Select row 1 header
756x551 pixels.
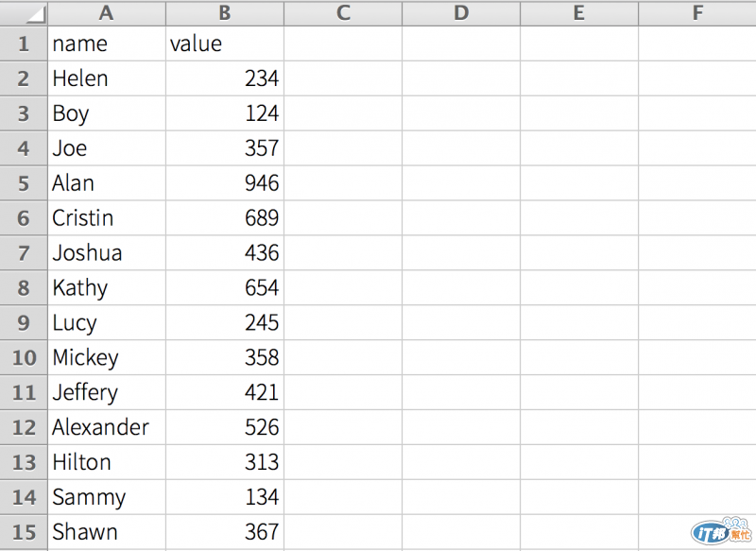pyautogui.click(x=24, y=43)
